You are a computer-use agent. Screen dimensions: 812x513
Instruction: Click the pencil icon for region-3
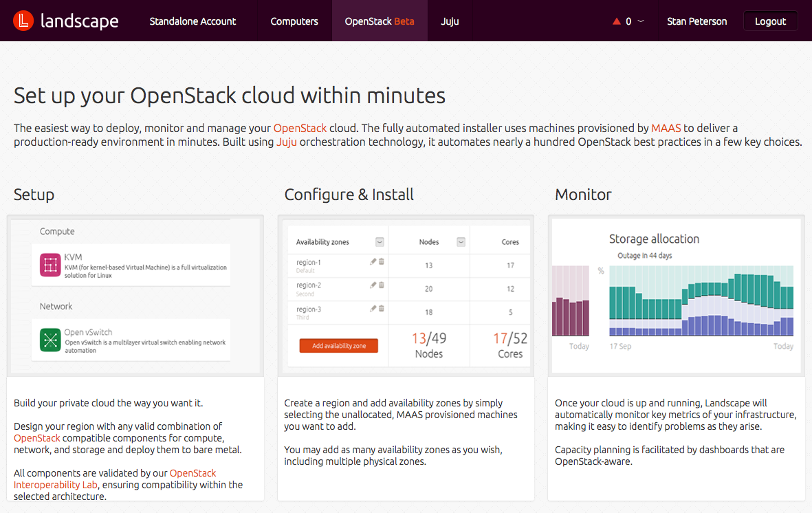coord(373,309)
